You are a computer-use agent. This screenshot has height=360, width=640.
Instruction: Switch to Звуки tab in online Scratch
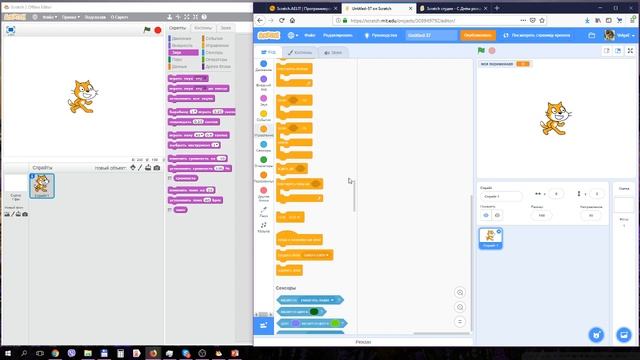click(x=333, y=52)
